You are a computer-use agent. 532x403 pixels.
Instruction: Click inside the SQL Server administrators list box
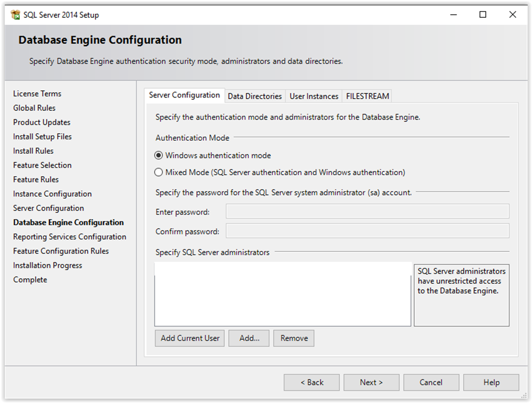point(283,294)
